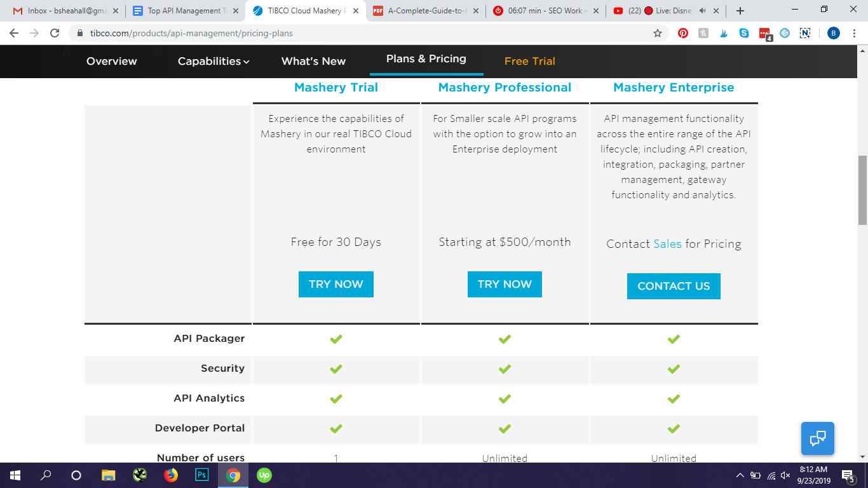
Task: Click TRY NOW under Mashery Trial
Action: tap(336, 284)
